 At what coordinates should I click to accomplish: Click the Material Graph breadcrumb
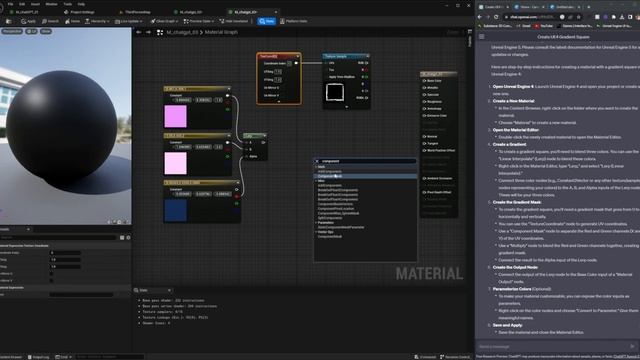221,32
